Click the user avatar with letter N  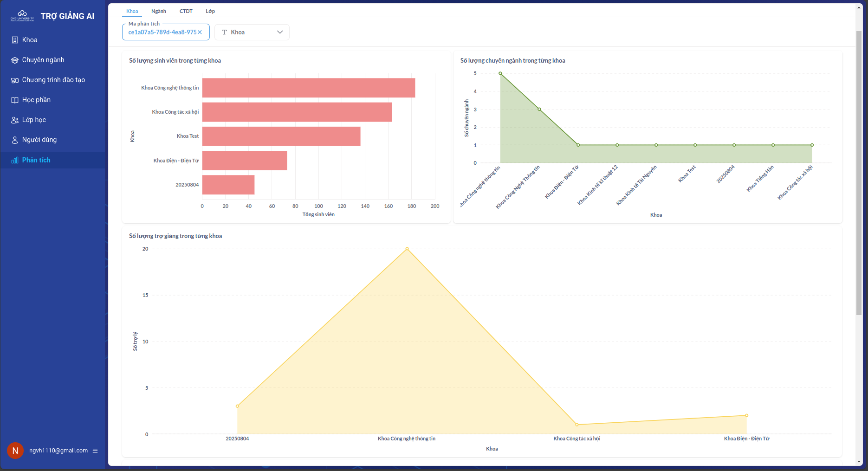click(15, 451)
